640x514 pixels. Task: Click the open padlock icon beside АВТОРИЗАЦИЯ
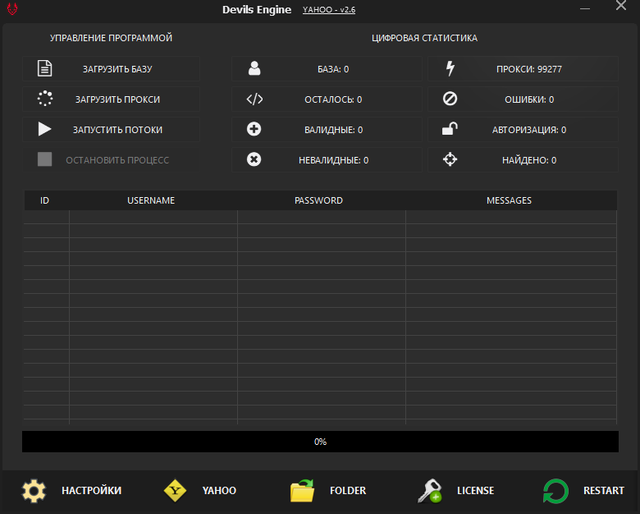tap(449, 129)
